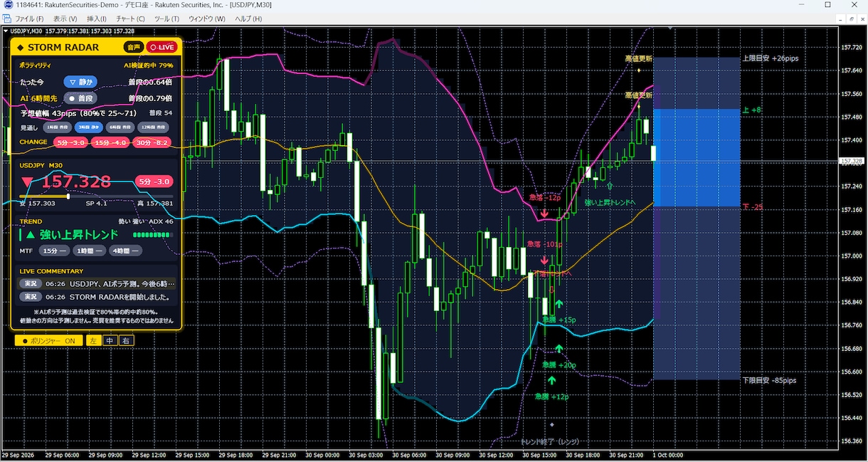868x462 pixels.
Task: Click the first 実況 live commentary entry
Action: pyautogui.click(x=97, y=283)
